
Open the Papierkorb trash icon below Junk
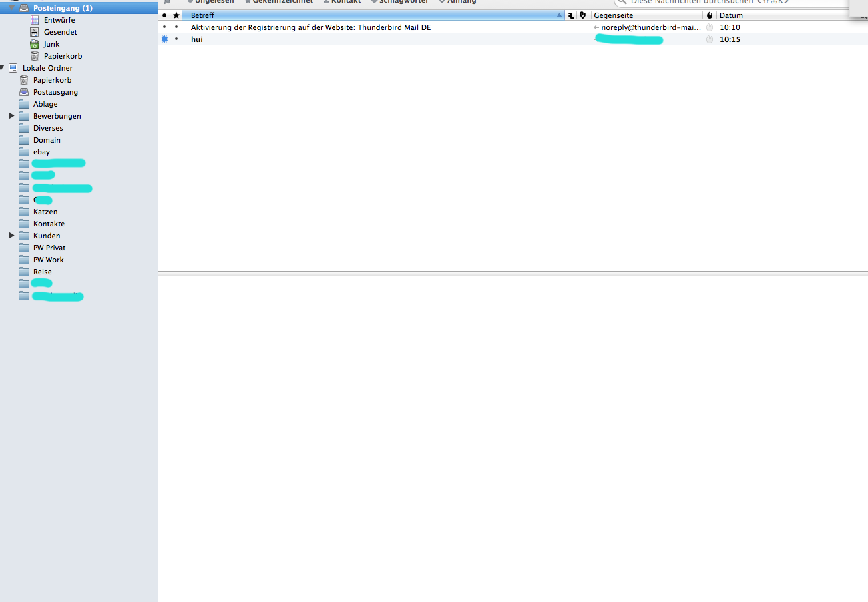35,56
